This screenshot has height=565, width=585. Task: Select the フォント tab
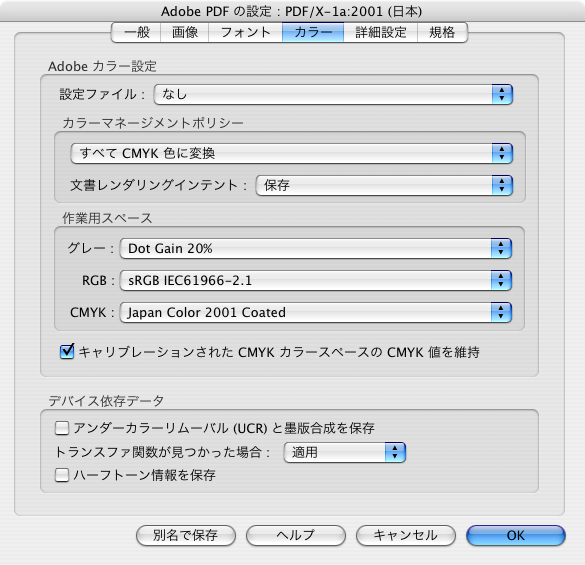[x=245, y=32]
